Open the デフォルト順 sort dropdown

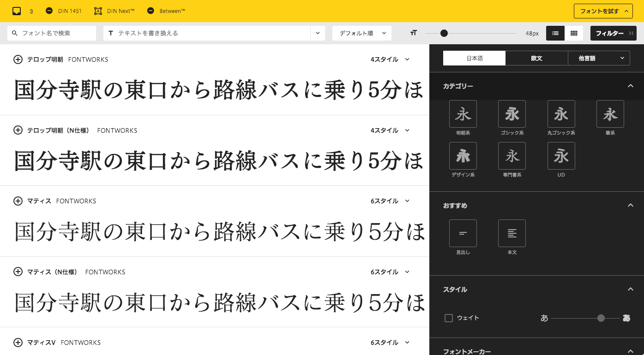point(361,33)
